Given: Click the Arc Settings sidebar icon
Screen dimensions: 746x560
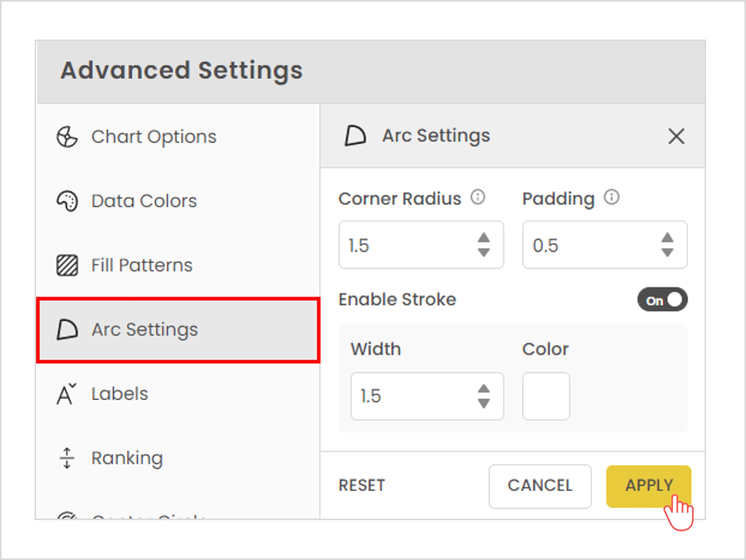Looking at the screenshot, I should [67, 330].
